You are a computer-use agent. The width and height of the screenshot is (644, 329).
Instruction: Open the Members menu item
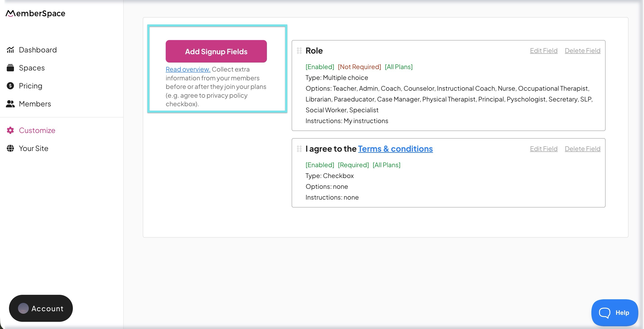click(x=35, y=104)
